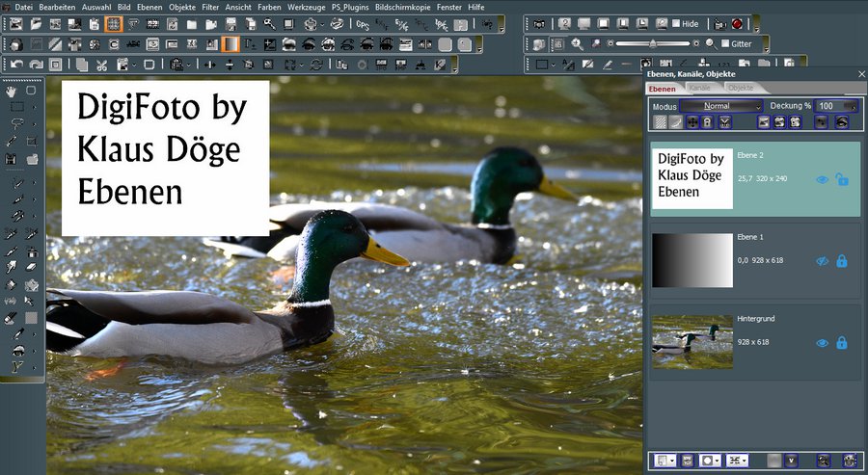Click the orange-highlighted gradient icon

(x=231, y=43)
